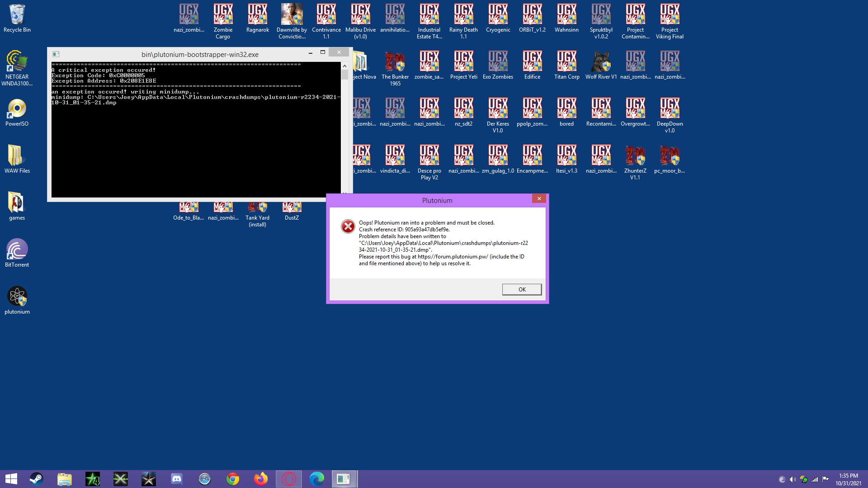Select the Tank Yard (install) icon
Image resolution: width=868 pixels, height=488 pixels.
pyautogui.click(x=258, y=215)
